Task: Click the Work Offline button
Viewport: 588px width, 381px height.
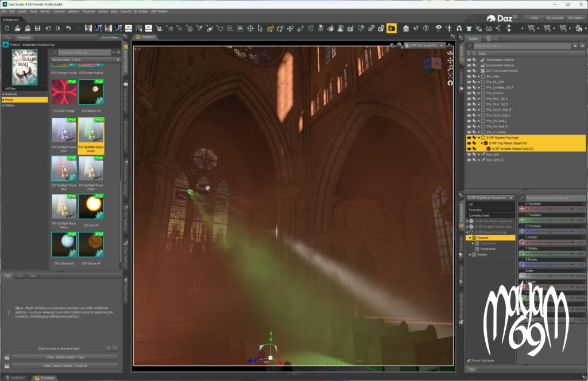Action: pos(110,37)
